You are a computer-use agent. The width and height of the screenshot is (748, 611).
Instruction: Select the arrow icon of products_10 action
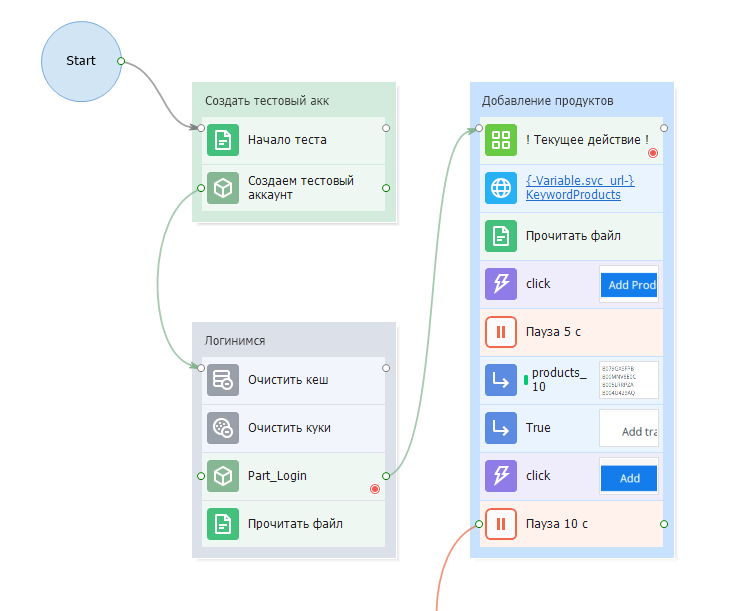tap(500, 380)
